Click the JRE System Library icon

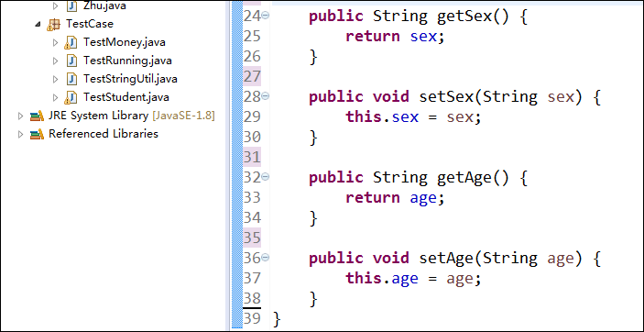click(37, 116)
